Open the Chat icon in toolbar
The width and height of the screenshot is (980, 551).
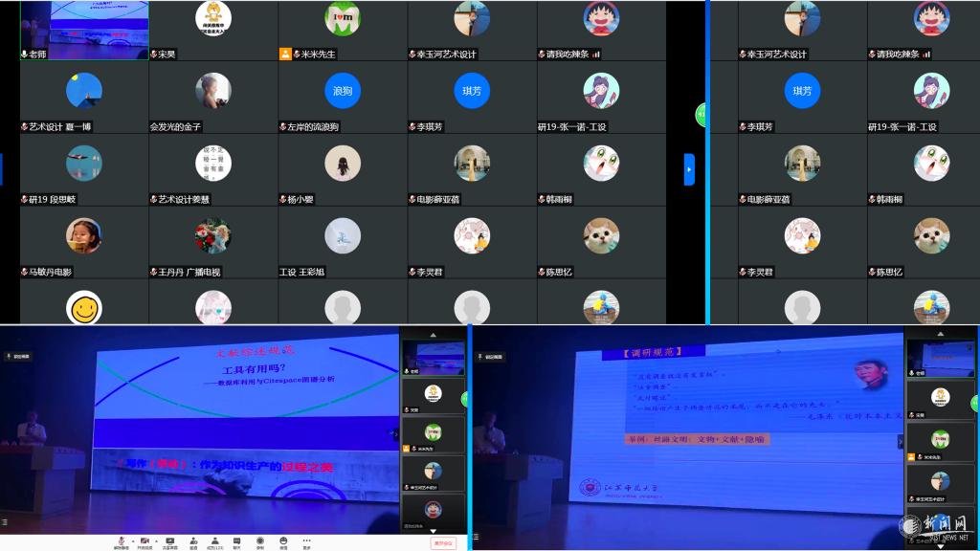pos(237,541)
